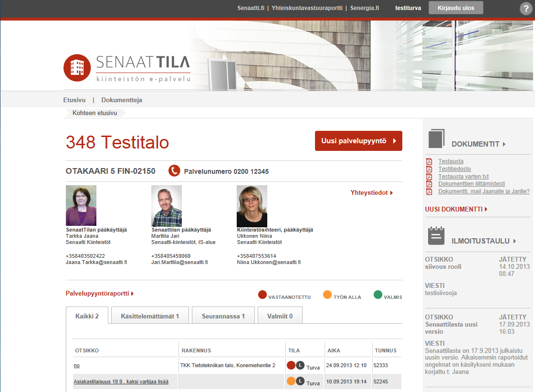Click the L badge icon in row 52245
The height and width of the screenshot is (392, 535).
tap(300, 381)
